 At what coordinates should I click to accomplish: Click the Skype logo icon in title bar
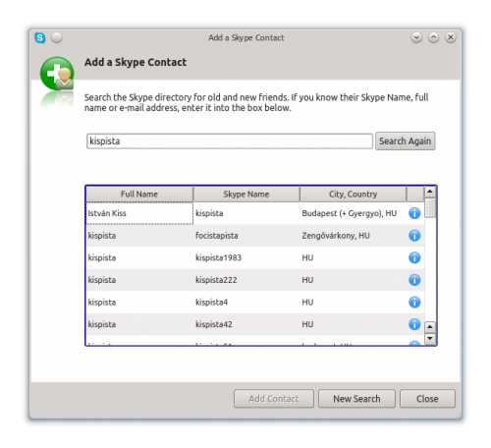(x=40, y=37)
